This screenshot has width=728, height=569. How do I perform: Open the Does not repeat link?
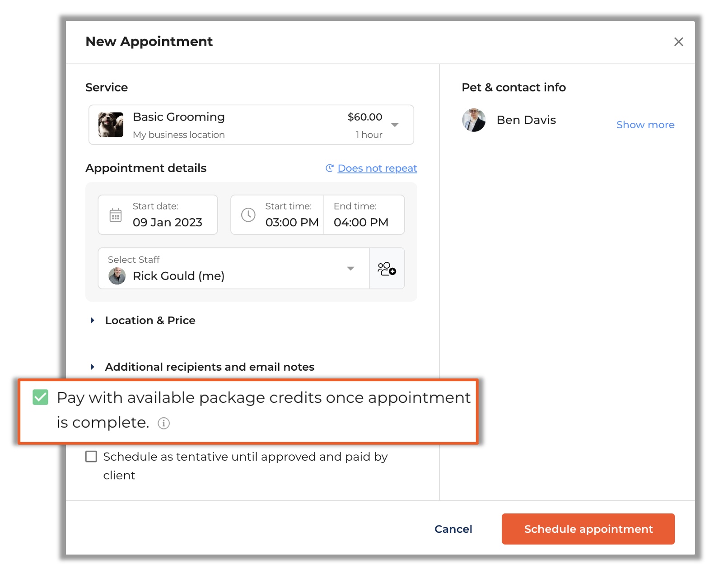tap(377, 168)
